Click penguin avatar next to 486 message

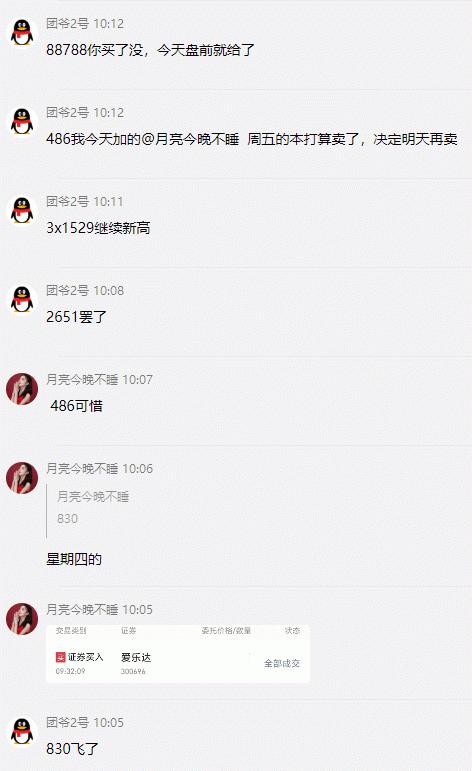pos(22,122)
